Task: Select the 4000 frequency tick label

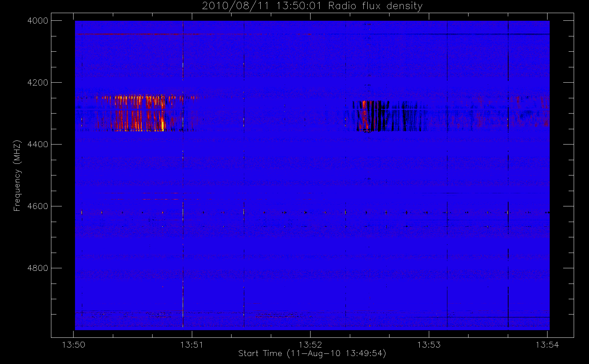Action: [38, 21]
